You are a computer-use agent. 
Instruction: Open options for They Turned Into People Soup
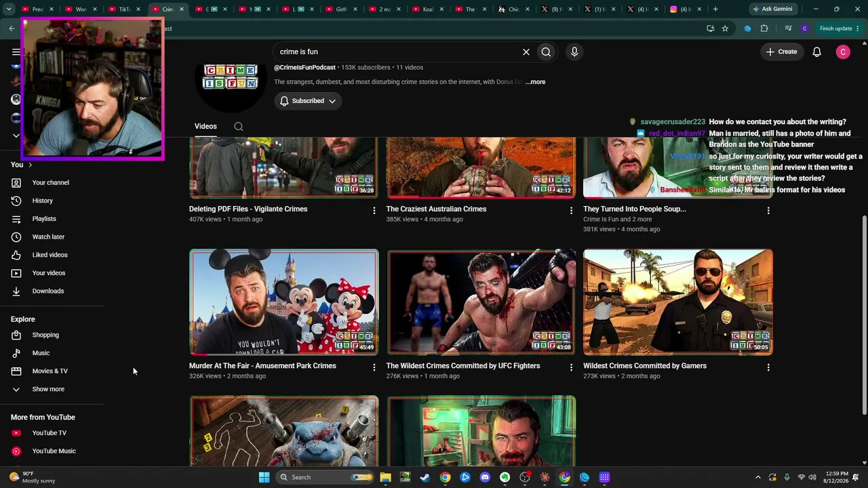coord(768,211)
